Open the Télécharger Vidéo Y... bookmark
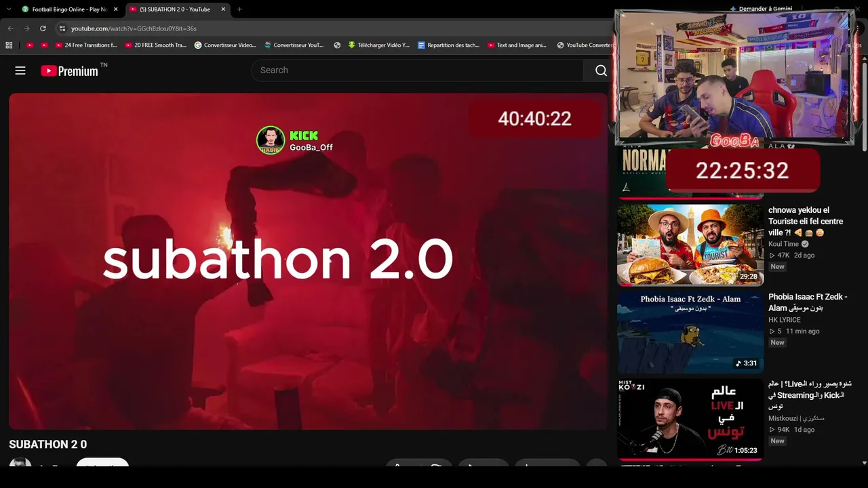The image size is (868, 488). tap(378, 45)
